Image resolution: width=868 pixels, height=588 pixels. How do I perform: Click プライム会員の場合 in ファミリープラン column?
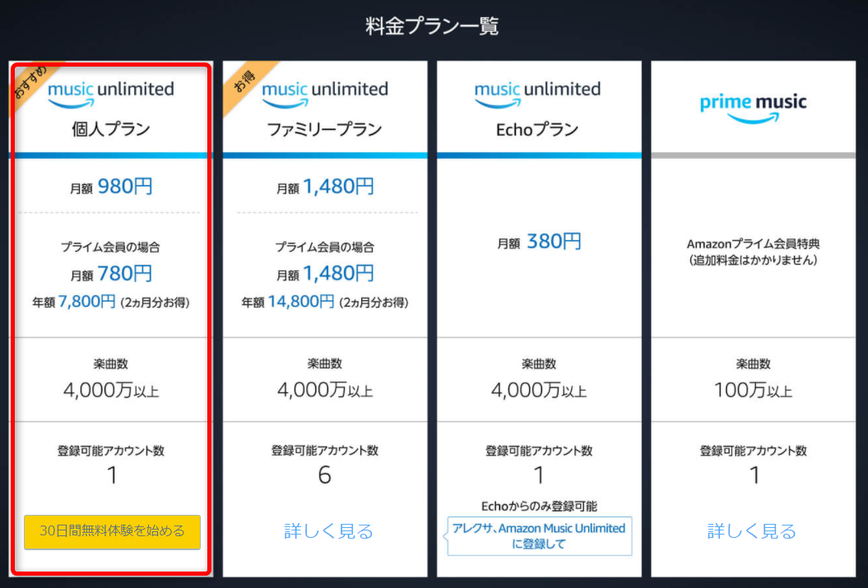(325, 248)
